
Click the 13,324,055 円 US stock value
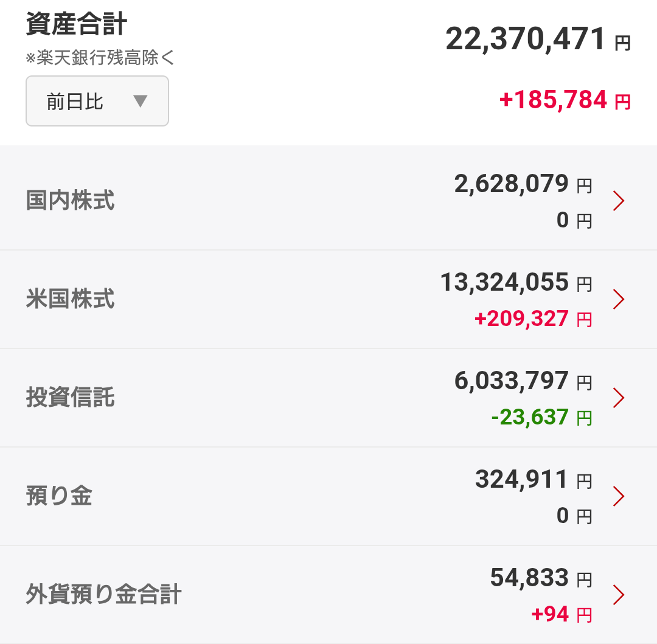516,282
